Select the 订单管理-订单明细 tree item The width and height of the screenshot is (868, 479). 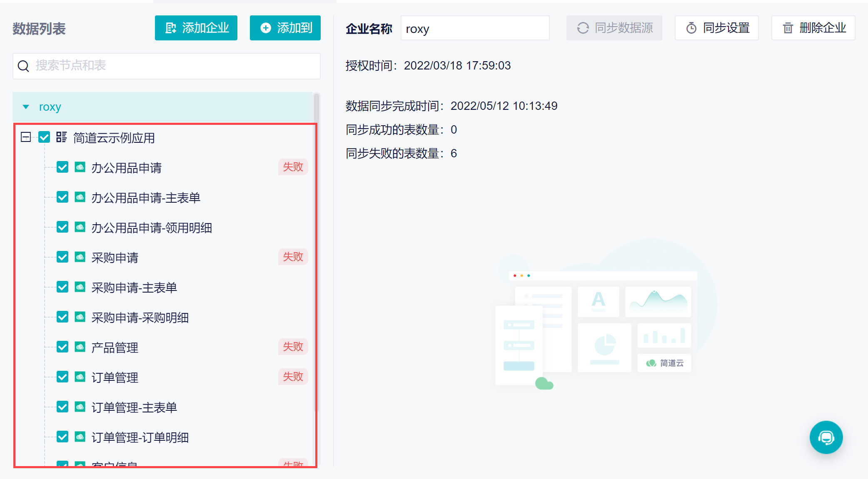(140, 437)
